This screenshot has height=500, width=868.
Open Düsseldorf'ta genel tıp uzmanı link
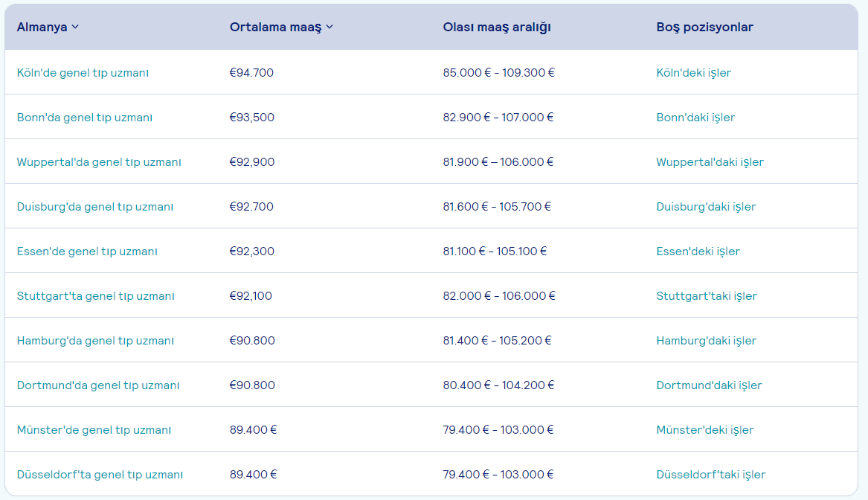(100, 475)
